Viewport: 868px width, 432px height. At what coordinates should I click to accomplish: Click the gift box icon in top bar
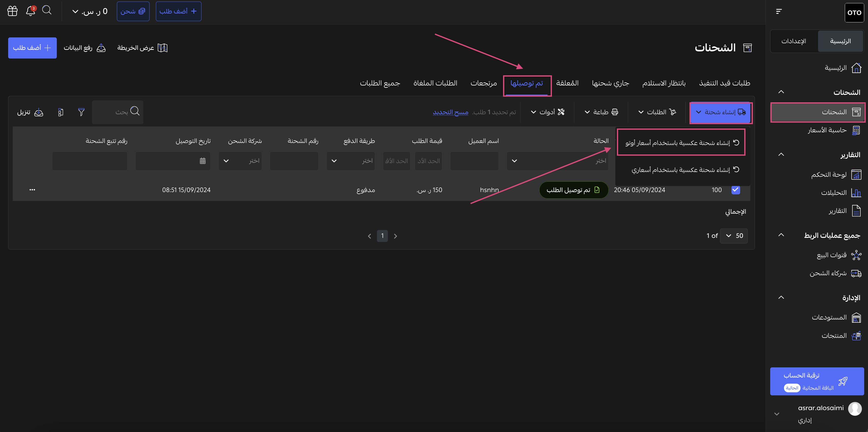[x=12, y=11]
